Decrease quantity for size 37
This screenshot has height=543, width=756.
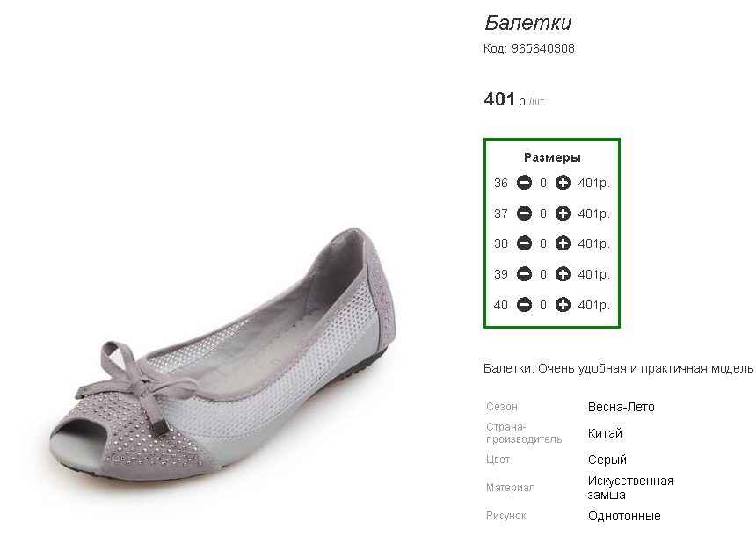[x=524, y=214]
